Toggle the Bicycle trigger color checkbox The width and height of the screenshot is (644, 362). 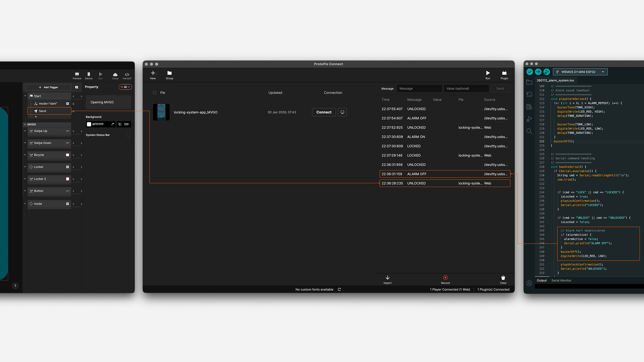67,155
